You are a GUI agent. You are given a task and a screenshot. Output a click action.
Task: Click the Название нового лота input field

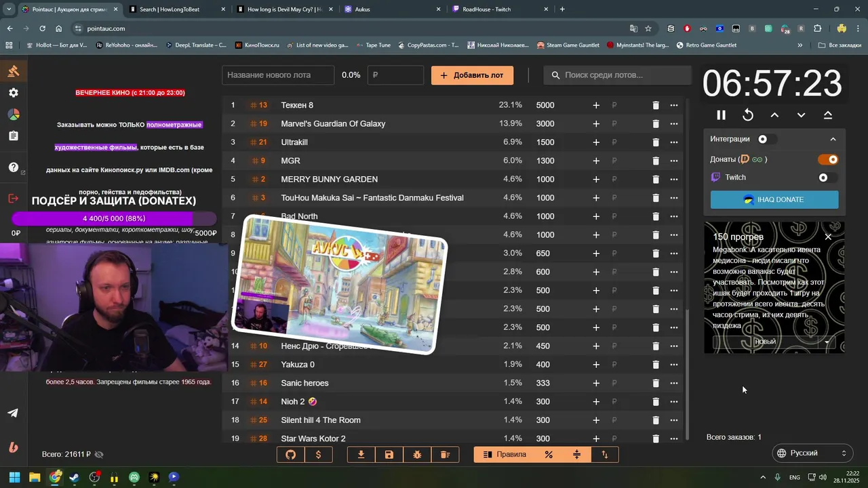[278, 75]
